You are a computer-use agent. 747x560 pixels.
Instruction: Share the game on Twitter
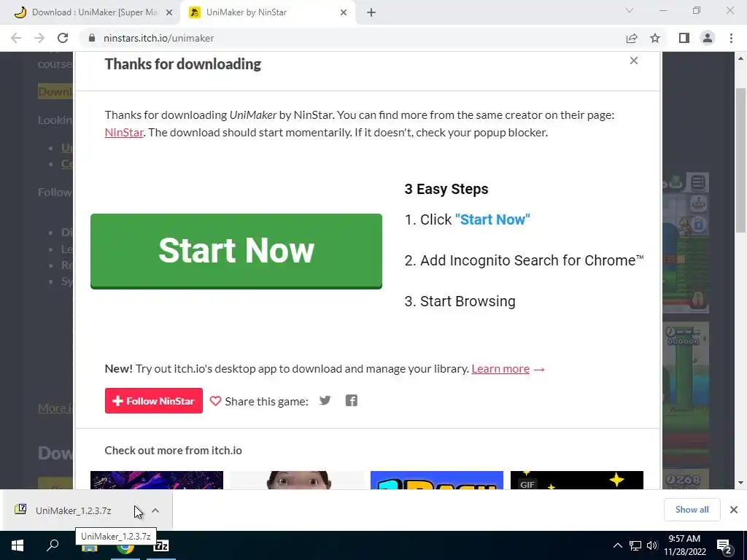[325, 400]
